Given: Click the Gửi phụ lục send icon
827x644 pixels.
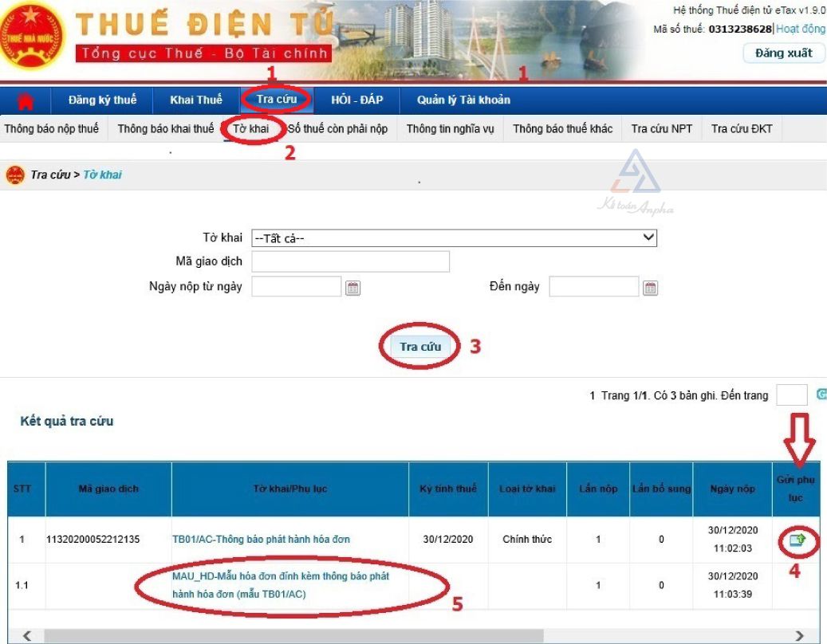Looking at the screenshot, I should pos(797,540).
